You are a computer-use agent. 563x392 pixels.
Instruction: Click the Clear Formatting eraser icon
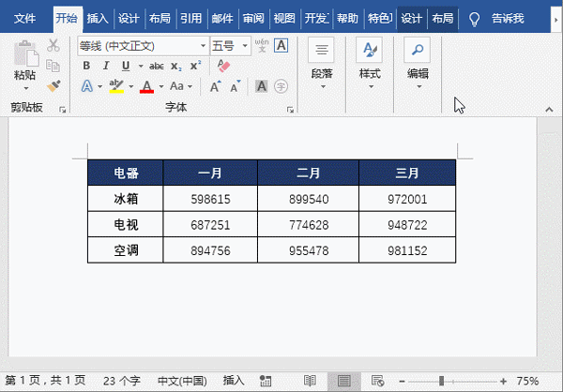pos(222,66)
